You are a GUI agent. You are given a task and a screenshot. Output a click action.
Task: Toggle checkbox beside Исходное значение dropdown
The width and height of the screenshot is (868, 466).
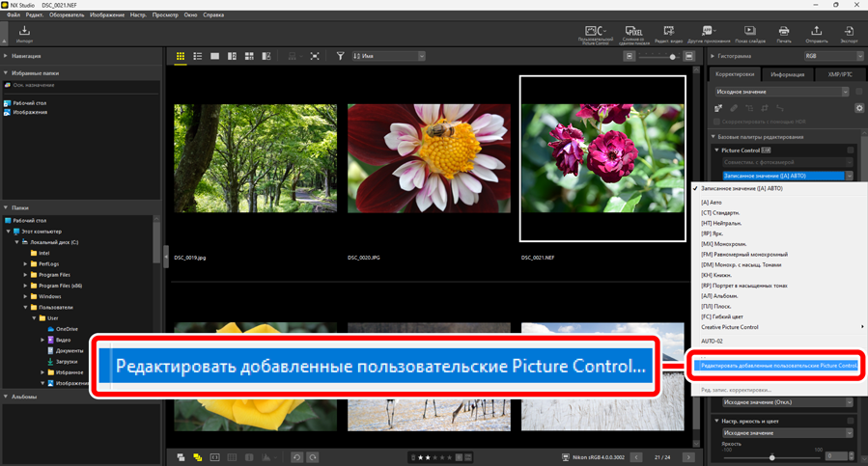coord(858,92)
